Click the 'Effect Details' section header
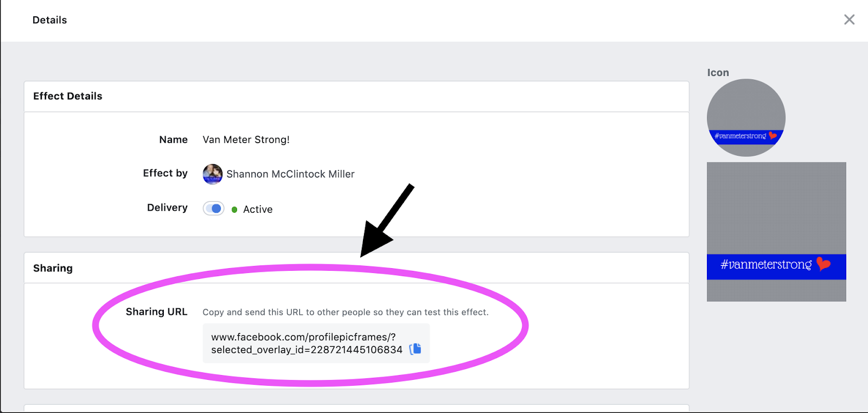The height and width of the screenshot is (413, 868). (x=68, y=96)
